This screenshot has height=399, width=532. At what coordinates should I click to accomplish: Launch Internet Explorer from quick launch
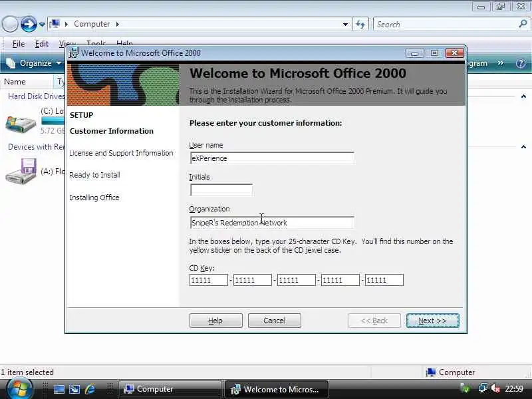click(x=90, y=389)
